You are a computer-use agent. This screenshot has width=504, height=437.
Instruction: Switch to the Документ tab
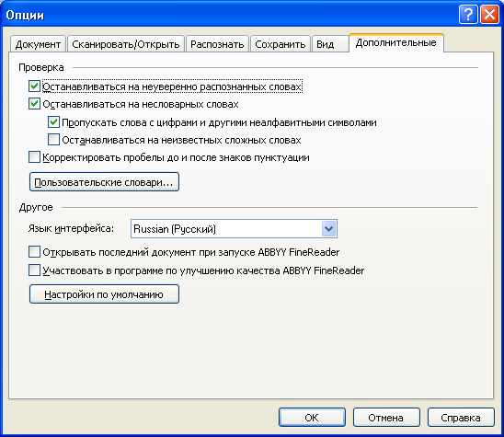coord(38,44)
